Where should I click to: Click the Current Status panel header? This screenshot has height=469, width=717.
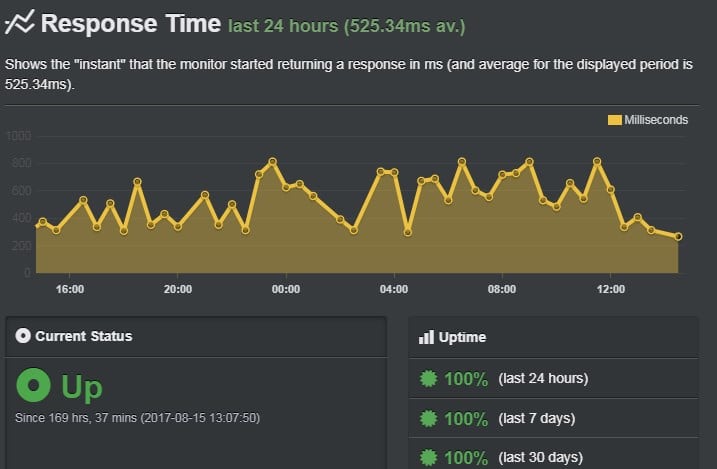click(x=196, y=336)
